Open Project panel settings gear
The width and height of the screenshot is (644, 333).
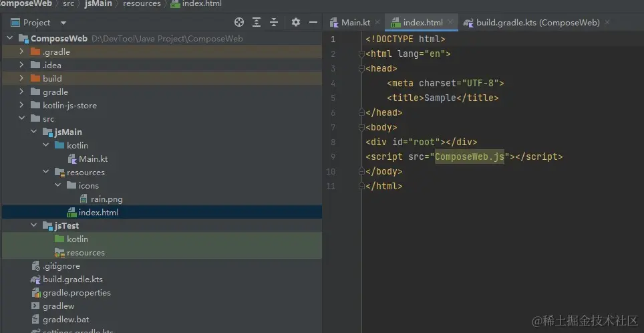pyautogui.click(x=296, y=22)
